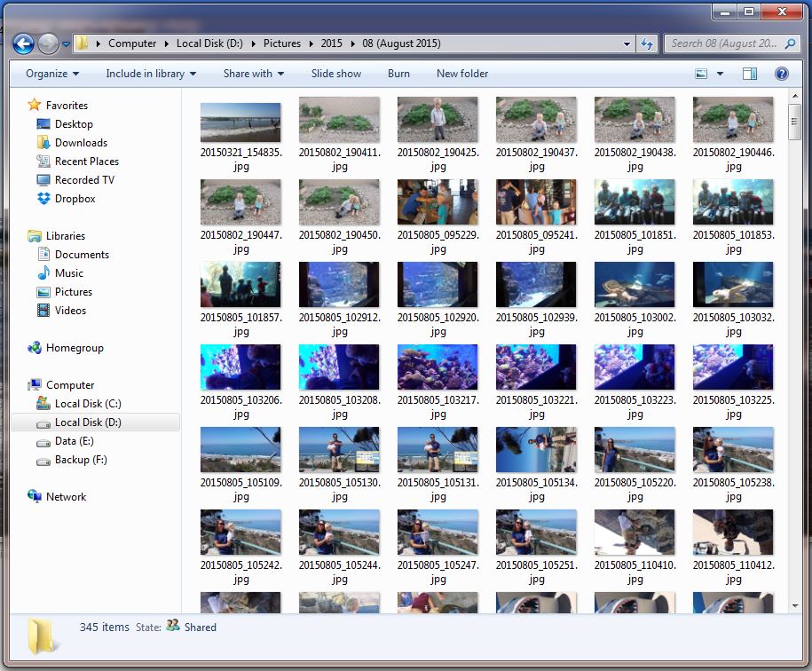Click the Dropbox icon in Favorites
The width and height of the screenshot is (812, 671).
[x=43, y=198]
